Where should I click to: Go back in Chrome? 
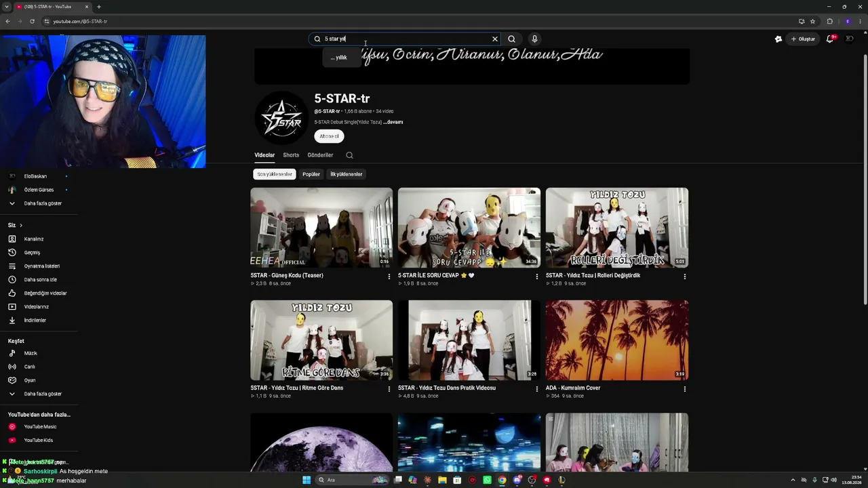[x=7, y=21]
